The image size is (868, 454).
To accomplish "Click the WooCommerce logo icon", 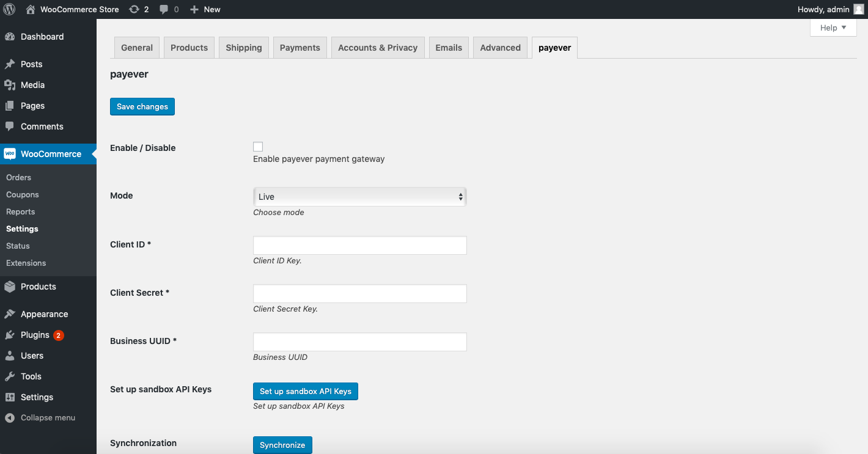I will [10, 154].
